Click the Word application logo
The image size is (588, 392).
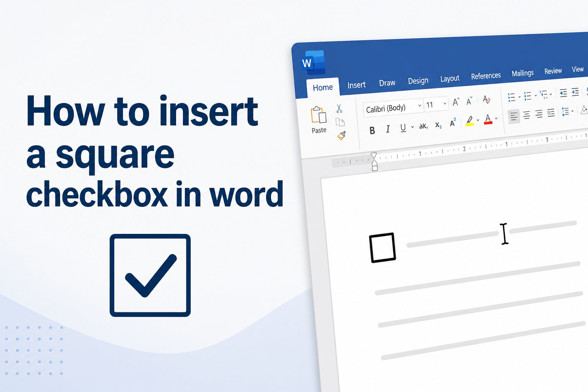point(313,62)
